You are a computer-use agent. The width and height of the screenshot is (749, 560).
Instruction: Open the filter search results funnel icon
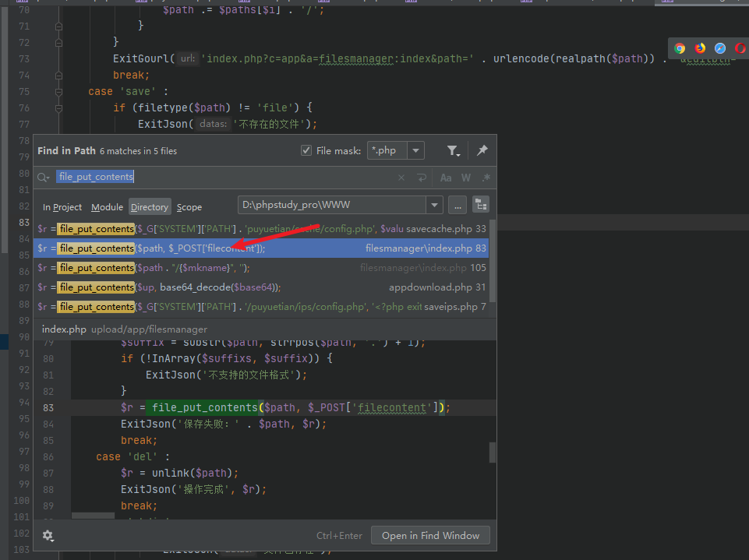[x=453, y=150]
